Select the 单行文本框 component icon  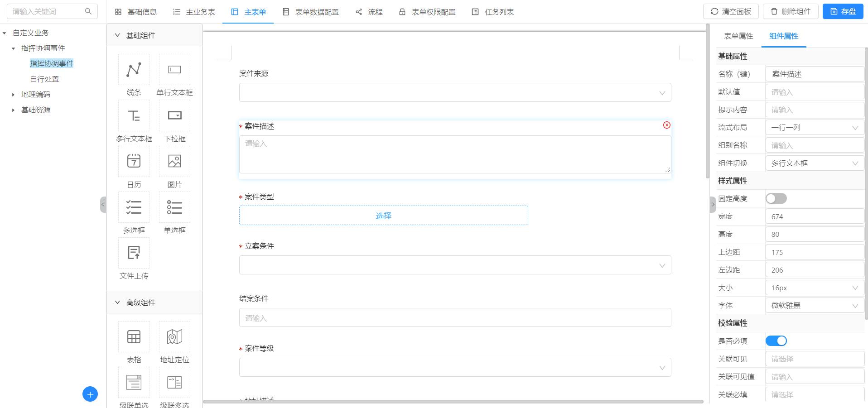coord(174,69)
